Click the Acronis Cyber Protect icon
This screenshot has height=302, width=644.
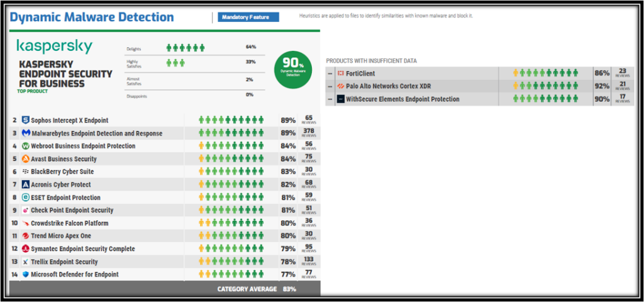pyautogui.click(x=26, y=185)
